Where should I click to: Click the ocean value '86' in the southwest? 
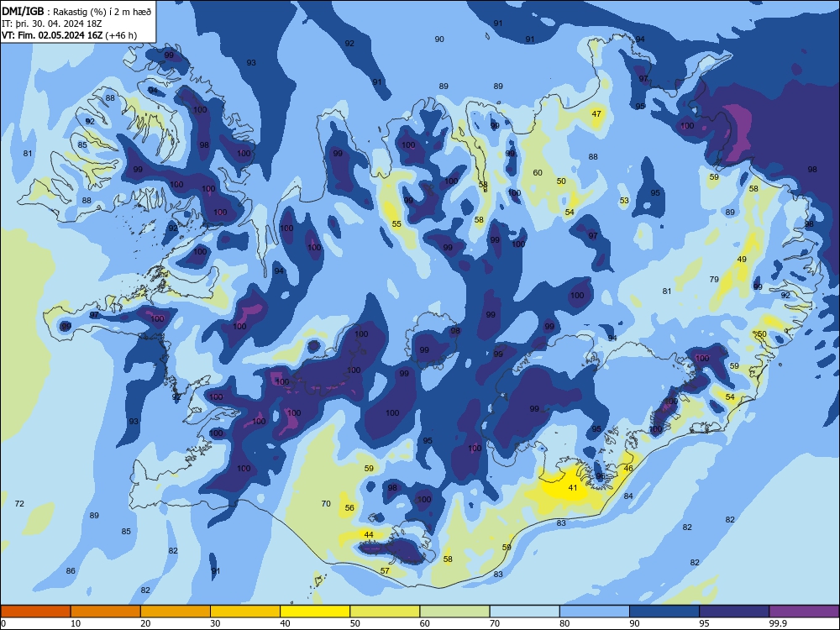pos(71,571)
